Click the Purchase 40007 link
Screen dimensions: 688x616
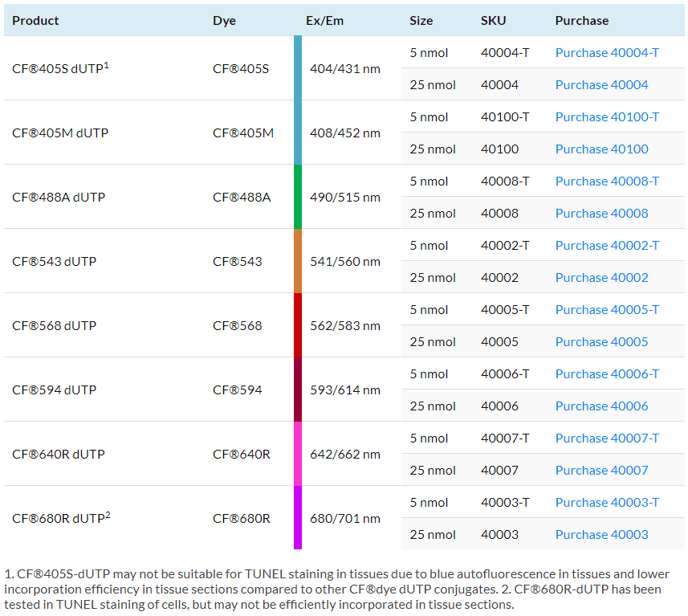click(601, 471)
